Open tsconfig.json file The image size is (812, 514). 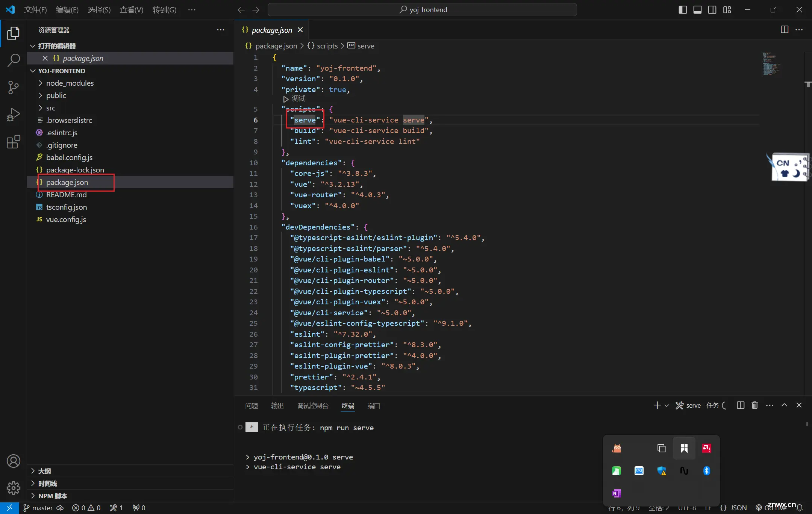pyautogui.click(x=131, y=207)
